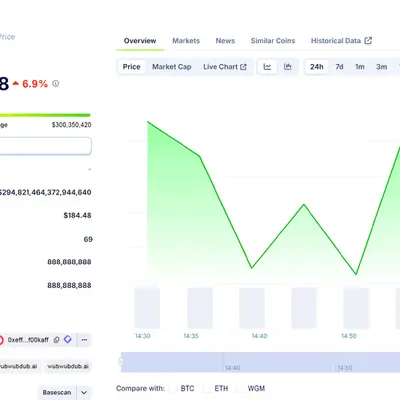Viewport: 400px width, 400px height.
Task: Switch to the Markets tab
Action: click(186, 41)
